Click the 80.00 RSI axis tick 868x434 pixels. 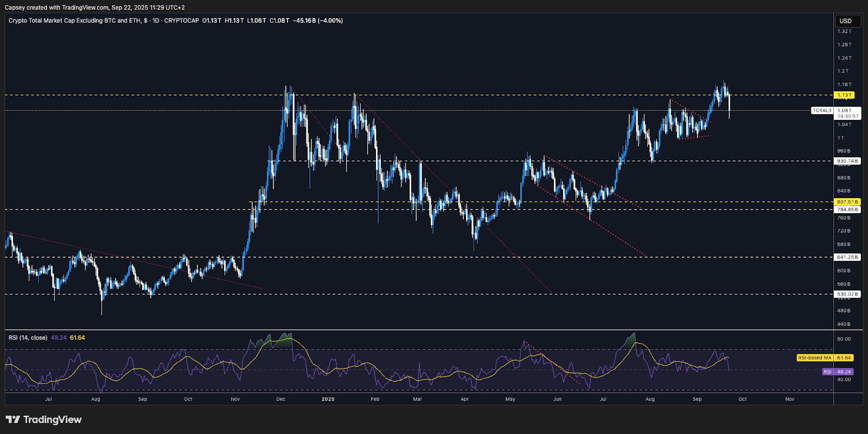[844, 339]
